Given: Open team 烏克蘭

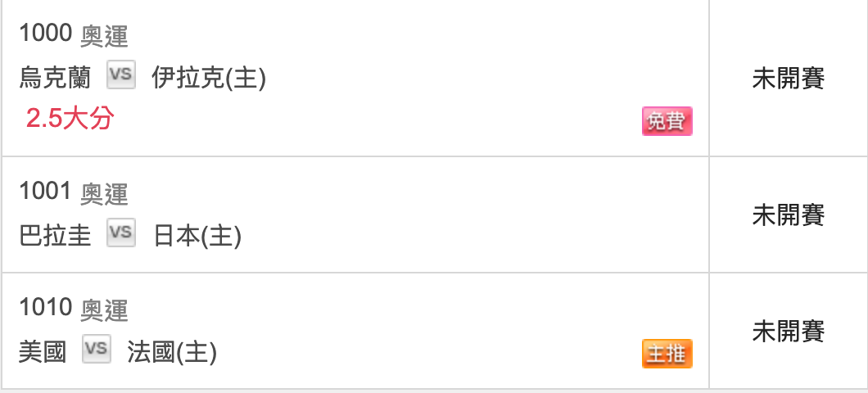Looking at the screenshot, I should pos(55,79).
